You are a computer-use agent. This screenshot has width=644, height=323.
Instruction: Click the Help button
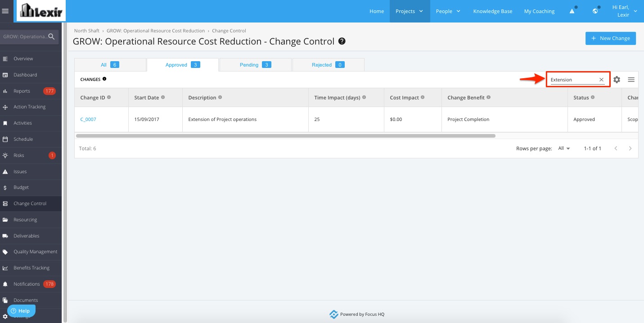point(21,311)
